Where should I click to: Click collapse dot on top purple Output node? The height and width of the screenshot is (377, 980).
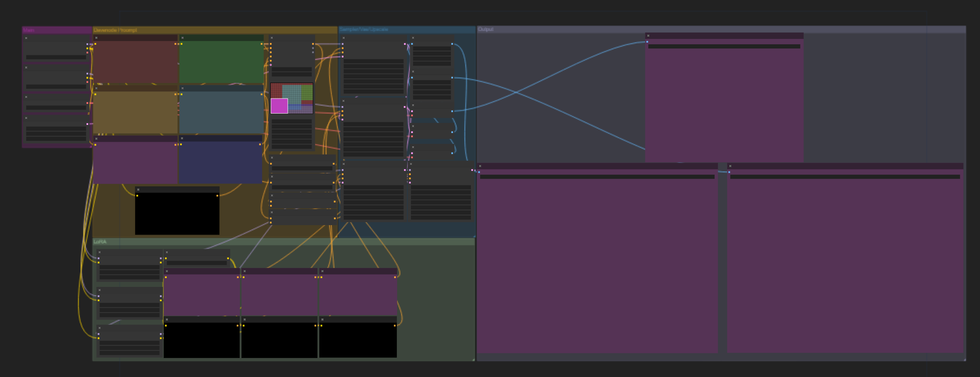tap(648, 36)
